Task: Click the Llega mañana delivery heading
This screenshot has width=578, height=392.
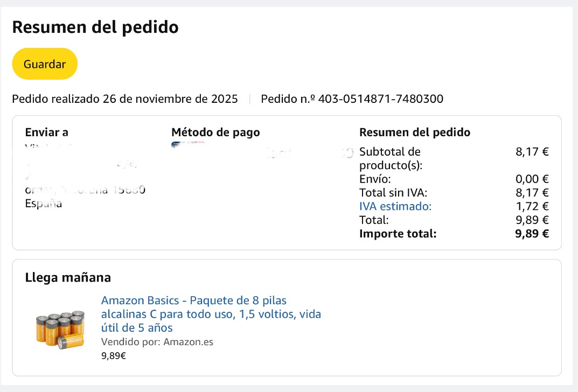Action: tap(68, 277)
